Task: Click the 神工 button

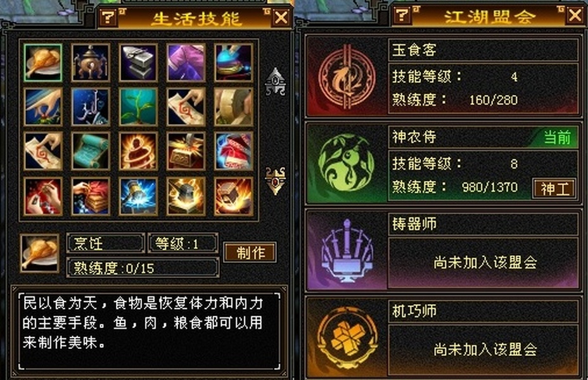Action: tap(554, 189)
